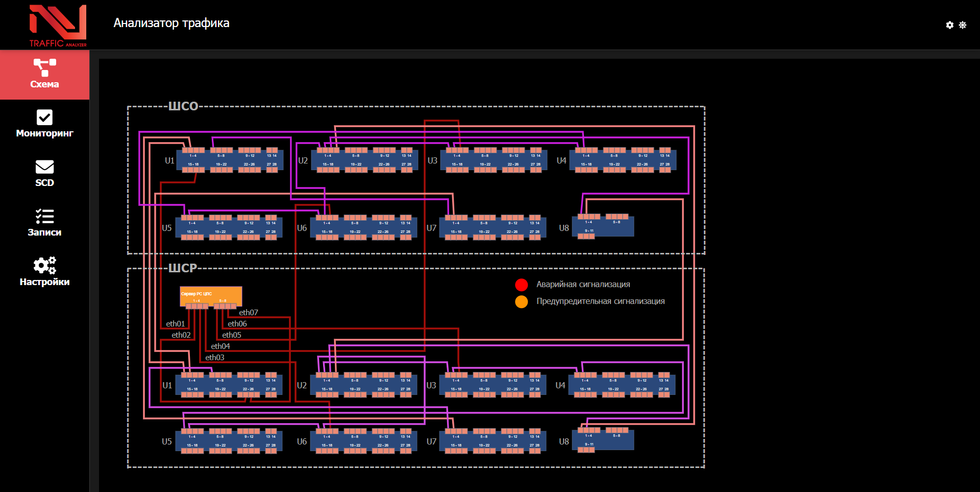Select switch U3 in ШСР cabinet
Image resolution: width=980 pixels, height=492 pixels.
coord(492,385)
